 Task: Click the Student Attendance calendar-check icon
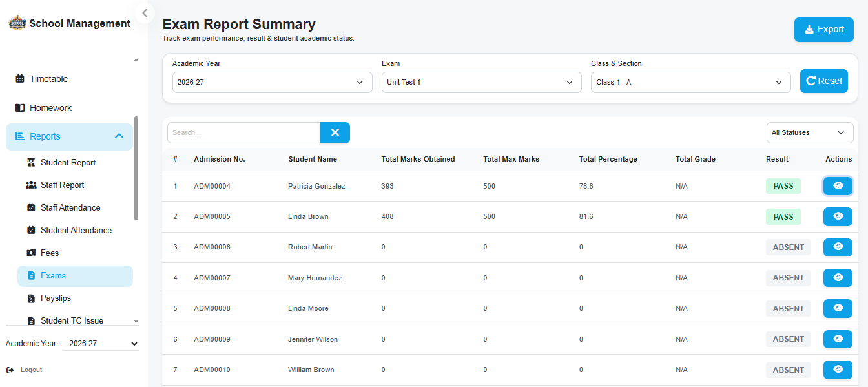tap(31, 230)
